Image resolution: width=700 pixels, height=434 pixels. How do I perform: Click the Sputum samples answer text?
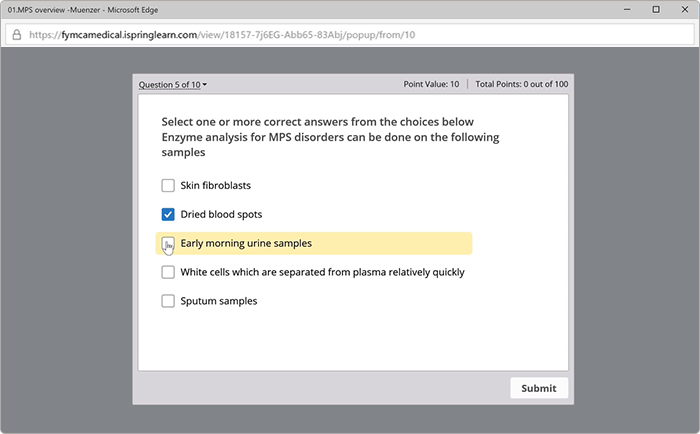click(x=219, y=301)
